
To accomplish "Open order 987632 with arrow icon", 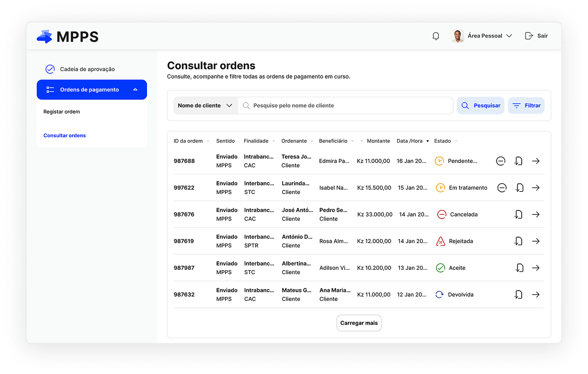I will (536, 294).
